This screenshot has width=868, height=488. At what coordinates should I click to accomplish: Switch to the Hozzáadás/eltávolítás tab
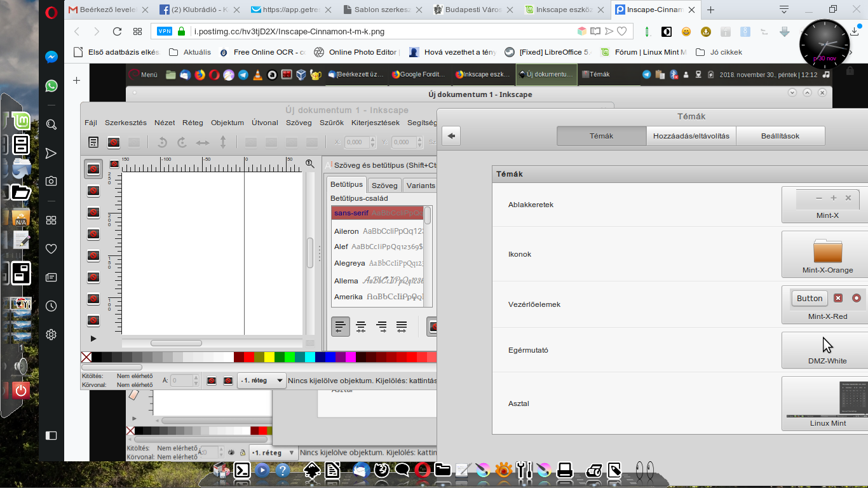(691, 136)
